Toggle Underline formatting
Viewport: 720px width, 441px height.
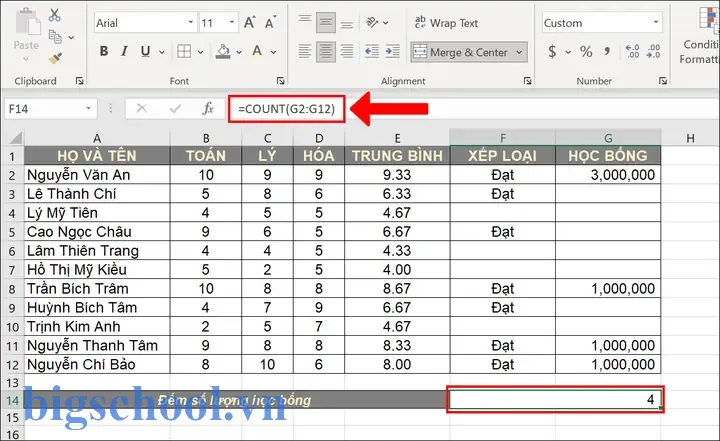pyautogui.click(x=146, y=51)
